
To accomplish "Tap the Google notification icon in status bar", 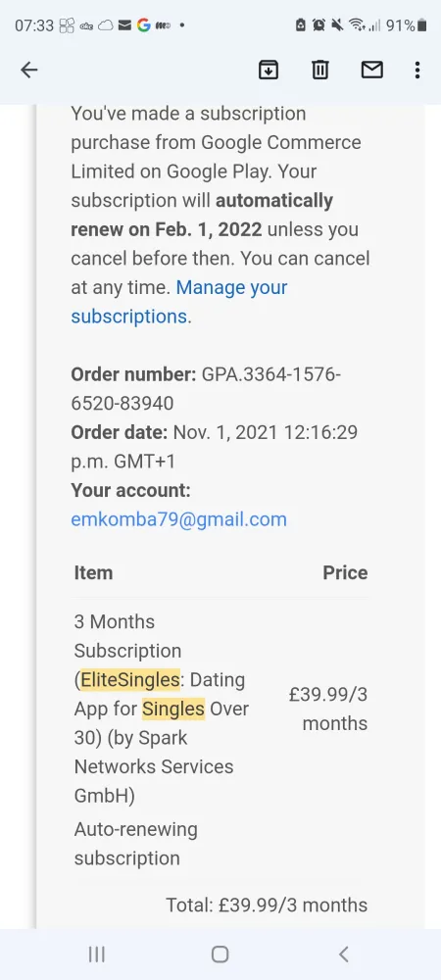I will (144, 25).
